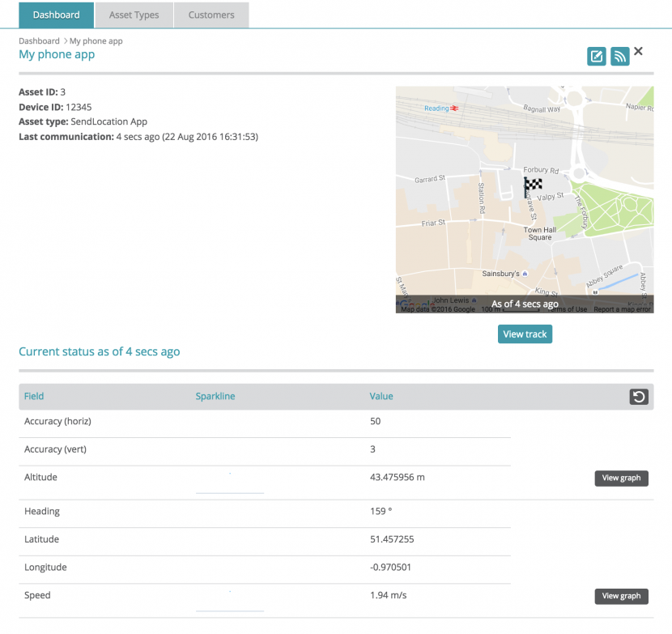Click the Sainsbury's label on the map

pyautogui.click(x=500, y=274)
